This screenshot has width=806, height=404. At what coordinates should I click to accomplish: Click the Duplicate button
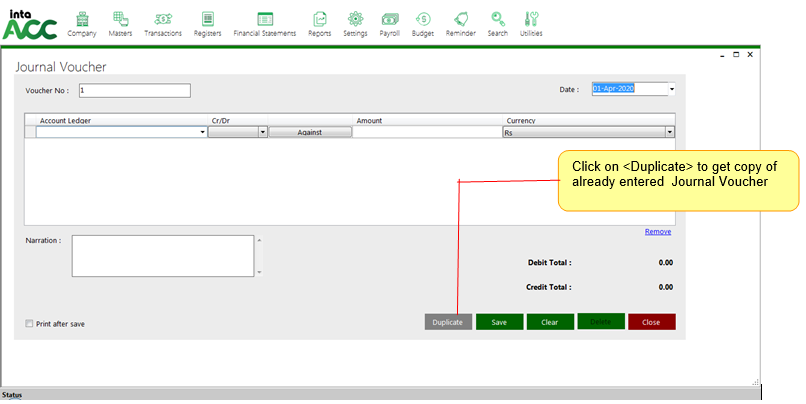(447, 322)
